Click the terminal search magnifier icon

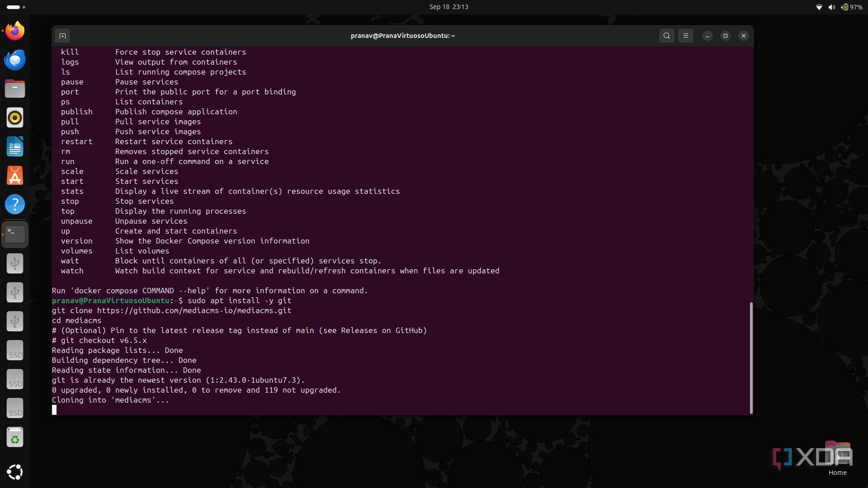coord(666,36)
